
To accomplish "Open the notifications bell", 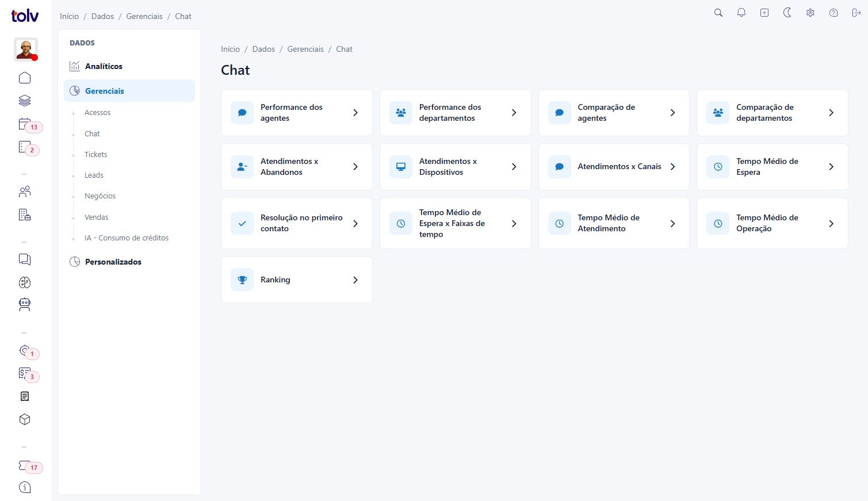I will [741, 13].
